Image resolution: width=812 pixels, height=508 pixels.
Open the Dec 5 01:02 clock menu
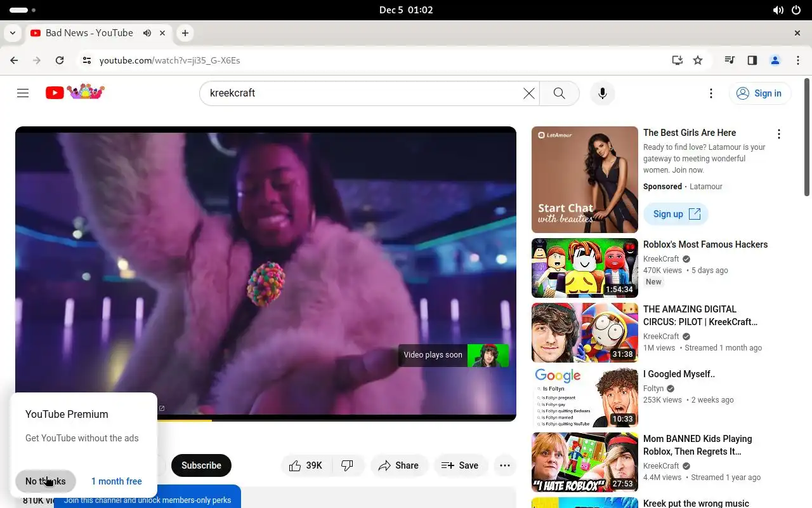pyautogui.click(x=406, y=10)
